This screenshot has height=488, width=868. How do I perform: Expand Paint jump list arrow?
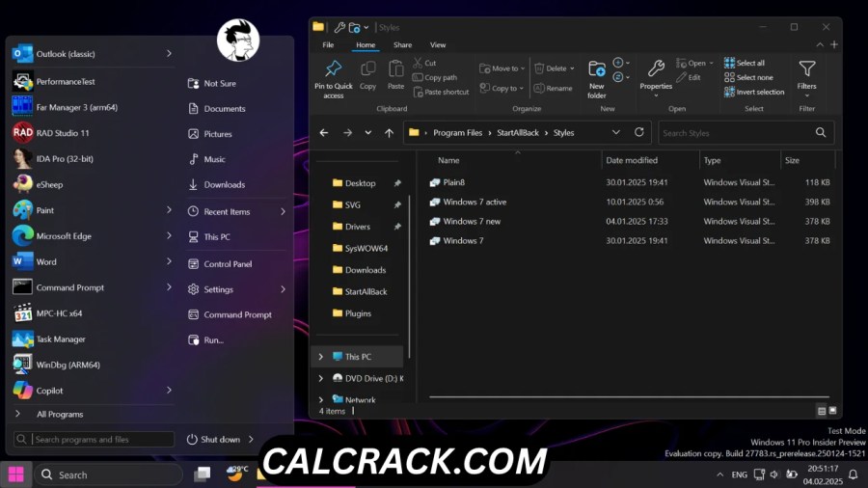click(x=169, y=209)
